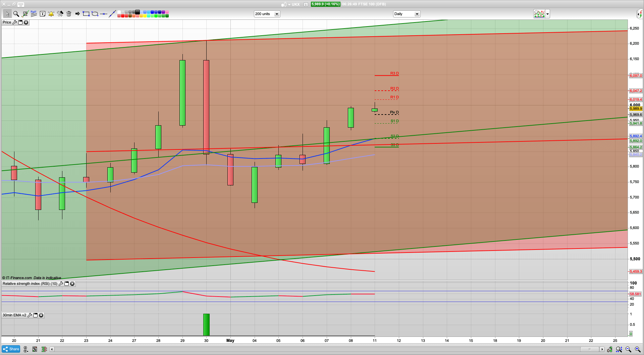Toggle the Price panel window mode
Viewport: 644px width, 355px height.
[20, 23]
